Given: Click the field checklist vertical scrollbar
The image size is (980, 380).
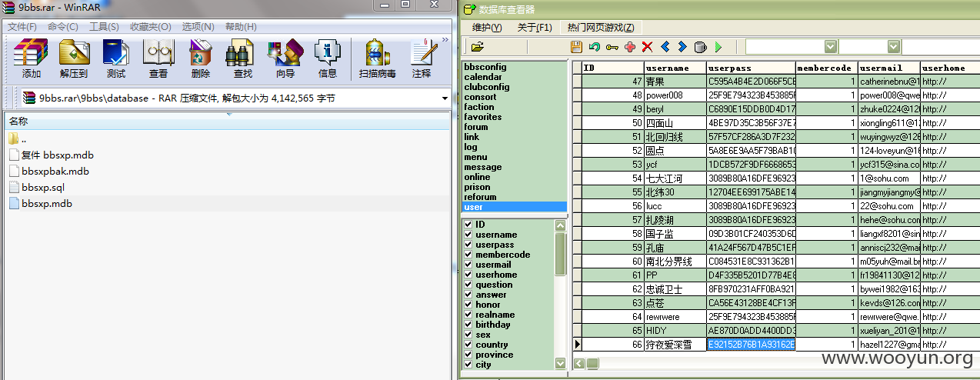Looking at the screenshot, I should point(560,295).
